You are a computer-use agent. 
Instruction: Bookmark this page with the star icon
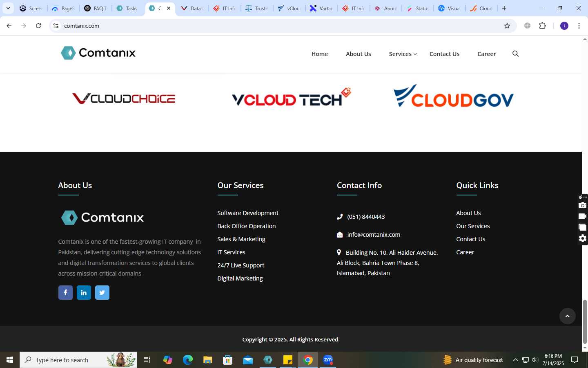point(507,26)
